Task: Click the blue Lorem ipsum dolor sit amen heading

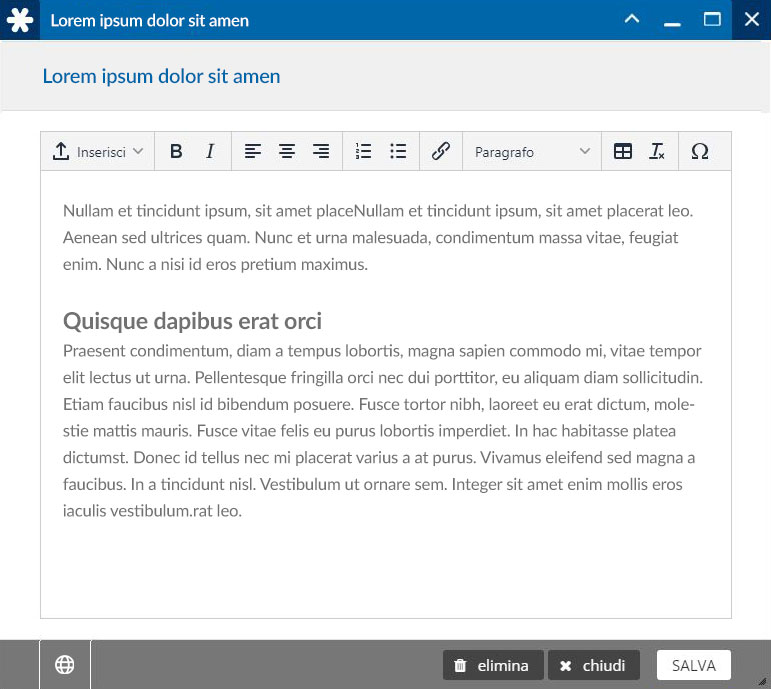Action: (x=161, y=76)
